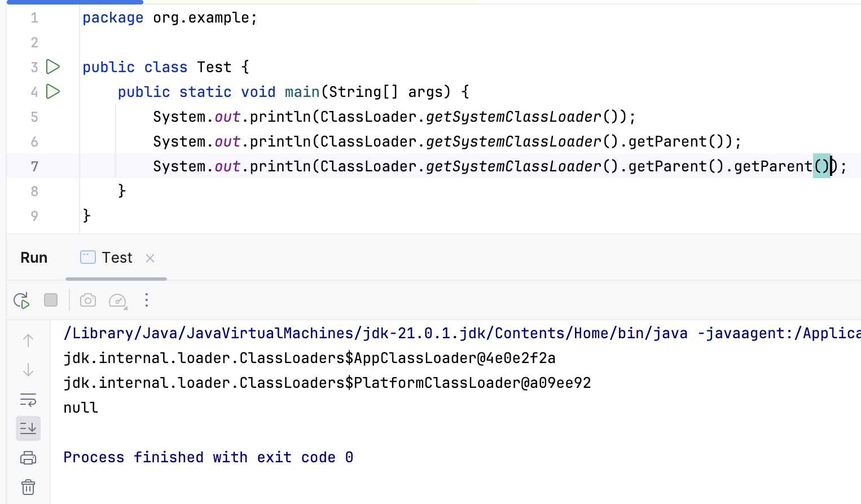Click getParent() call on line 6
This screenshot has height=504, width=861.
pyautogui.click(x=675, y=142)
